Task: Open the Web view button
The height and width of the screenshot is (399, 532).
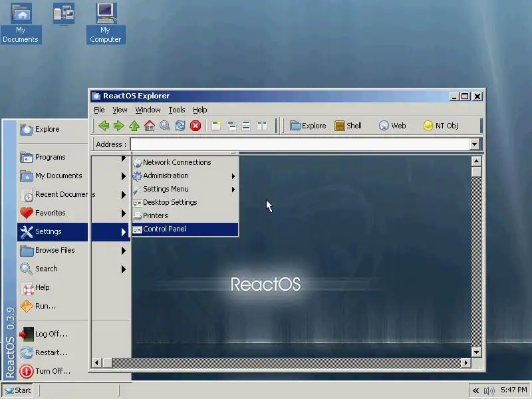Action: coord(392,126)
